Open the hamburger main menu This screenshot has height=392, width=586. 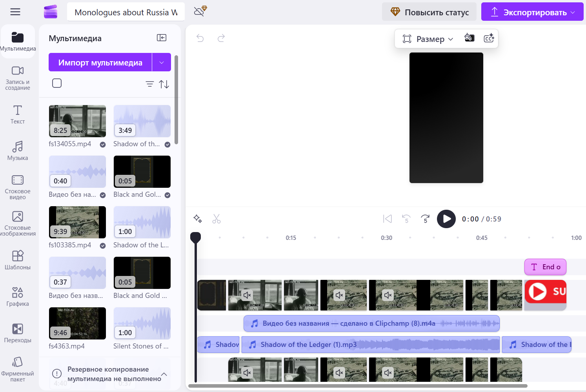(x=15, y=12)
